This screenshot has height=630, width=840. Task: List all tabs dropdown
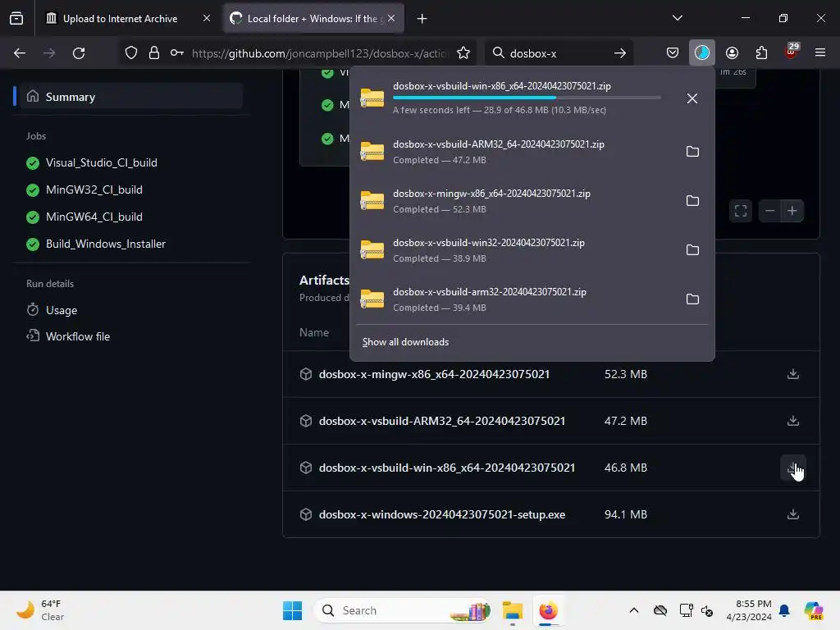pyautogui.click(x=677, y=18)
